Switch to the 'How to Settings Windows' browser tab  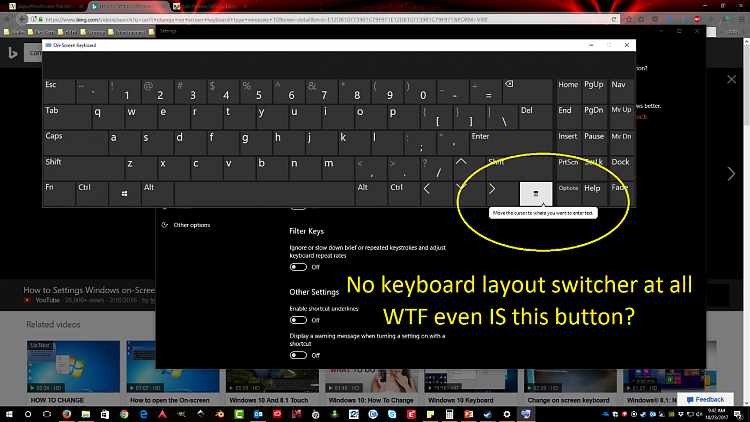coord(128,6)
